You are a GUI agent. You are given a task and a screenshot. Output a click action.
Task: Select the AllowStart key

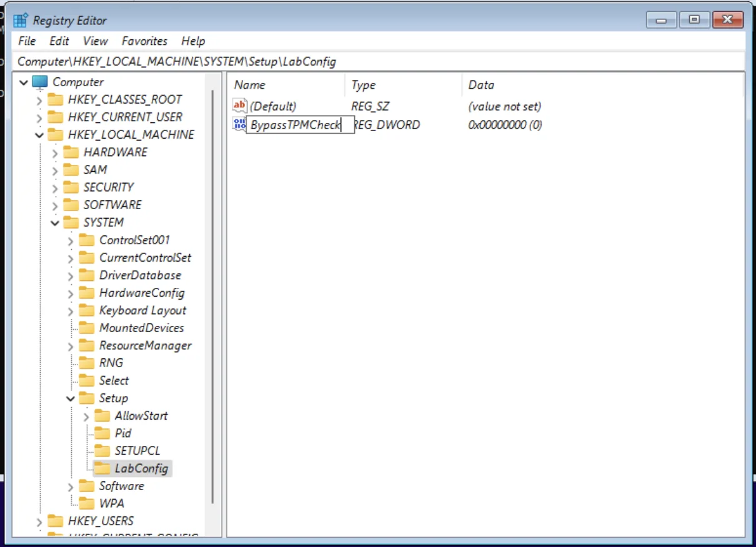[141, 416]
